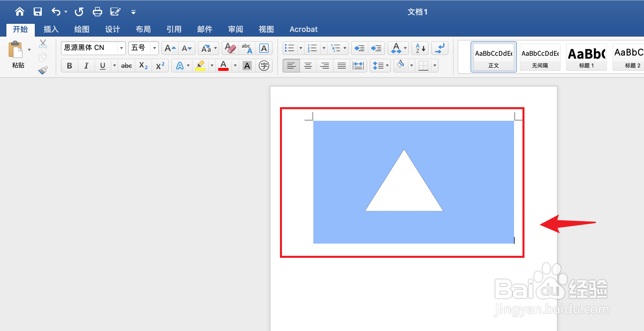
Task: Switch to the 插入 tab
Action: click(51, 29)
